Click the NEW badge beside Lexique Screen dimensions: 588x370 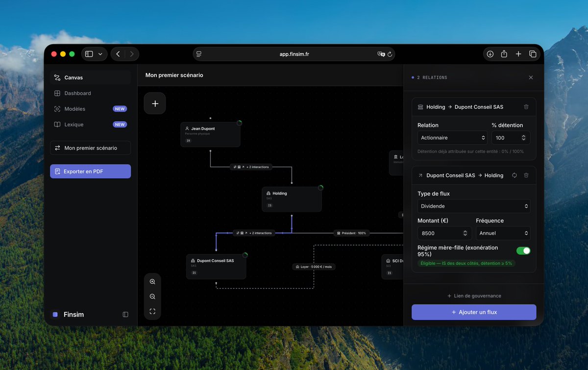(x=120, y=124)
